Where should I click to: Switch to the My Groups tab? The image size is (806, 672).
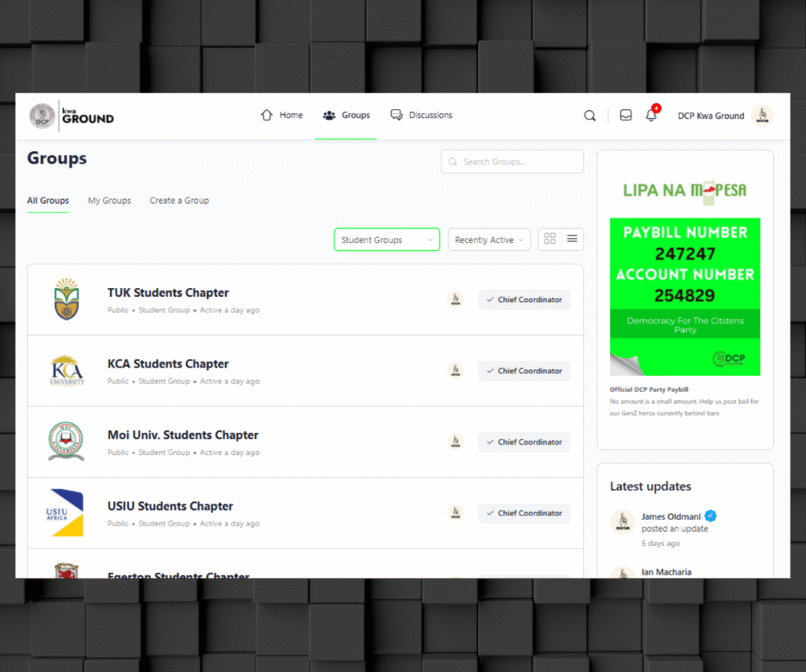[x=109, y=201]
